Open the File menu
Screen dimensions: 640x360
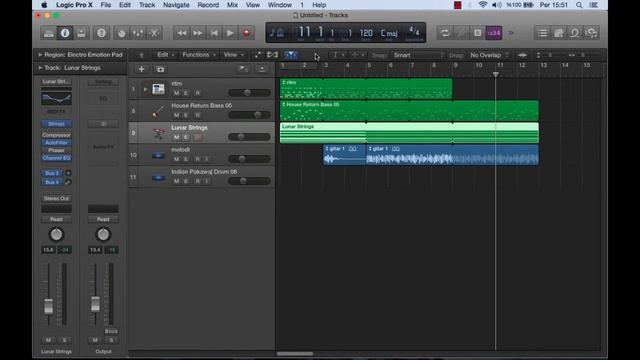tap(106, 5)
